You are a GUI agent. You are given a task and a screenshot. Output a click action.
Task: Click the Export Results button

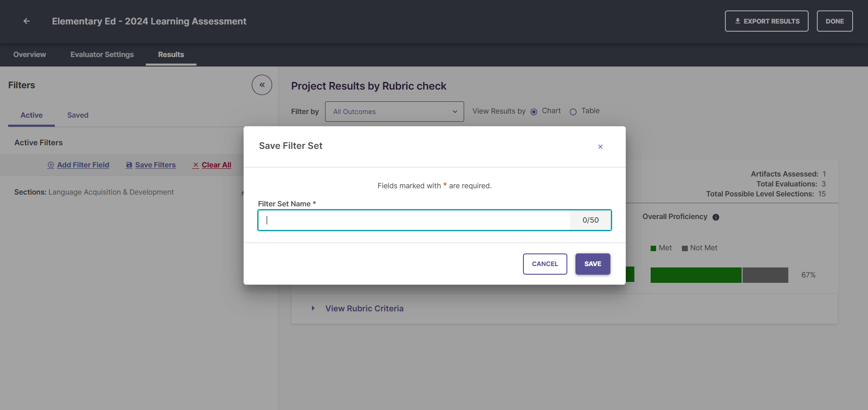pos(767,21)
